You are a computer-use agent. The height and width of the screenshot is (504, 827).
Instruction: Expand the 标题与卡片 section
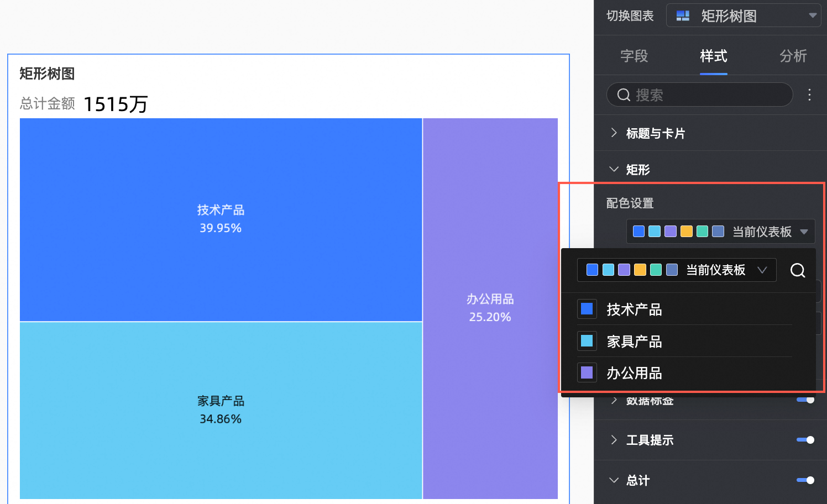coord(655,133)
